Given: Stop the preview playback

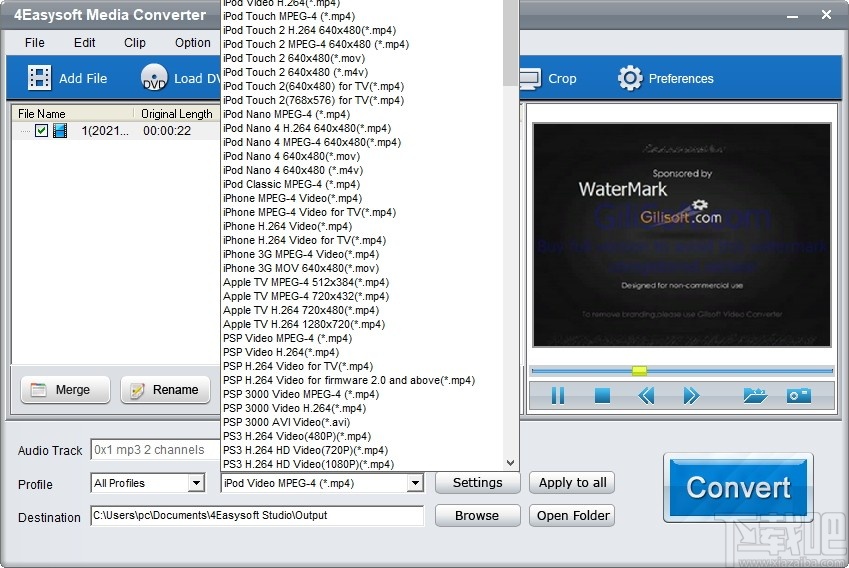Looking at the screenshot, I should click(602, 395).
